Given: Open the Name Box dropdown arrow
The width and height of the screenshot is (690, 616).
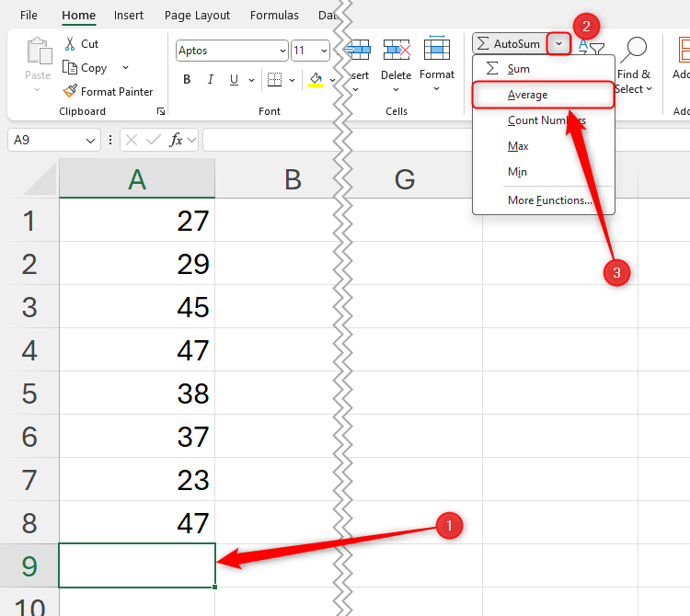Looking at the screenshot, I should 90,141.
